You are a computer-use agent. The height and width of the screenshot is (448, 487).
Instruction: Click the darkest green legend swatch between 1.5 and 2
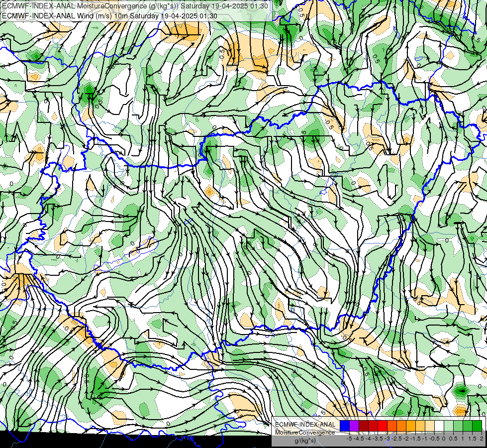[477, 426]
